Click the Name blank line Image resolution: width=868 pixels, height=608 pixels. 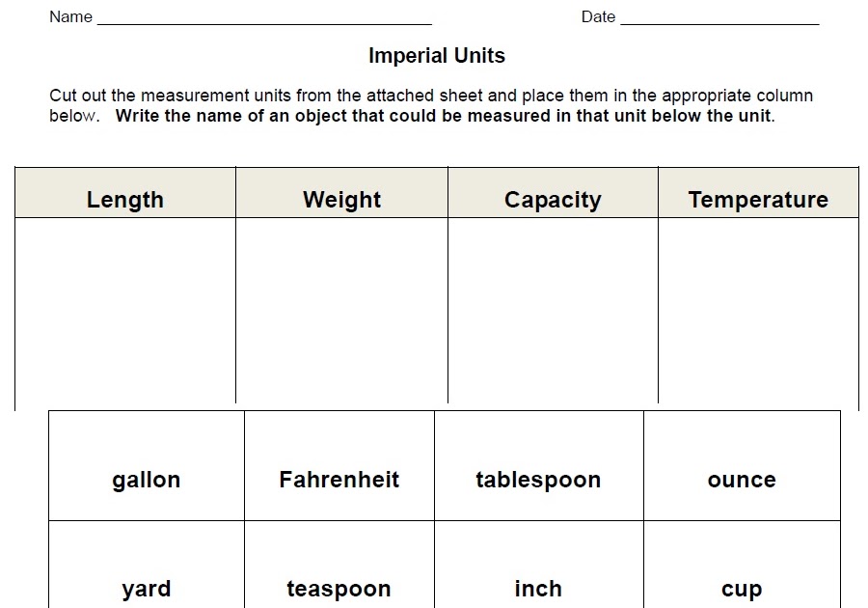(264, 19)
